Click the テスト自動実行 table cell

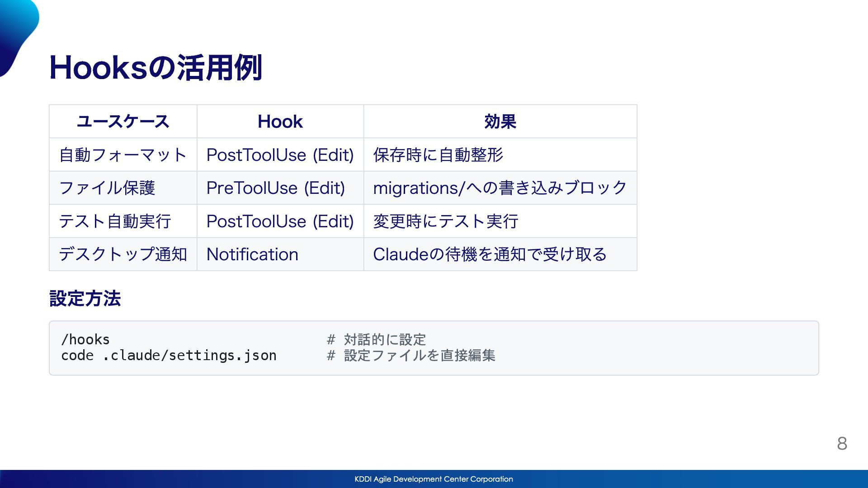[x=115, y=221]
